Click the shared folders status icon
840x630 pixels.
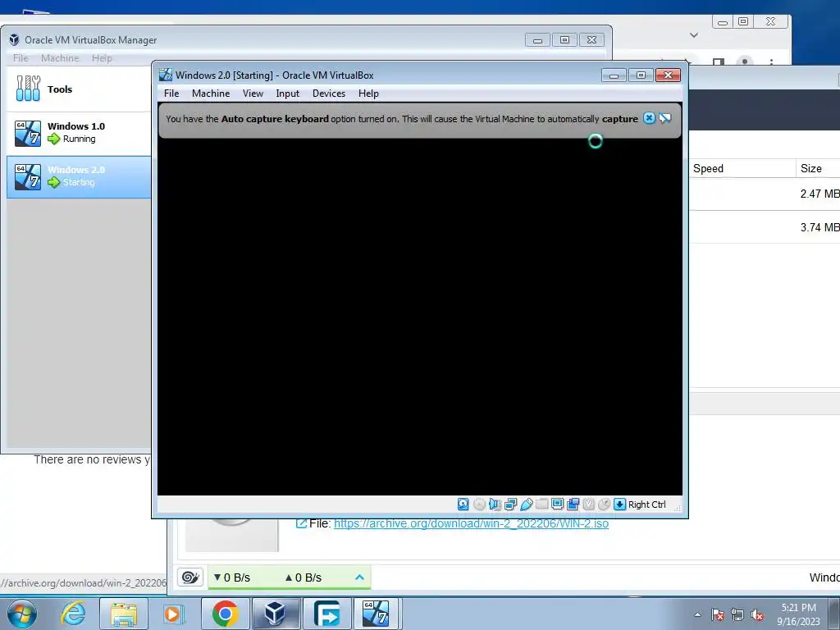pos(541,504)
